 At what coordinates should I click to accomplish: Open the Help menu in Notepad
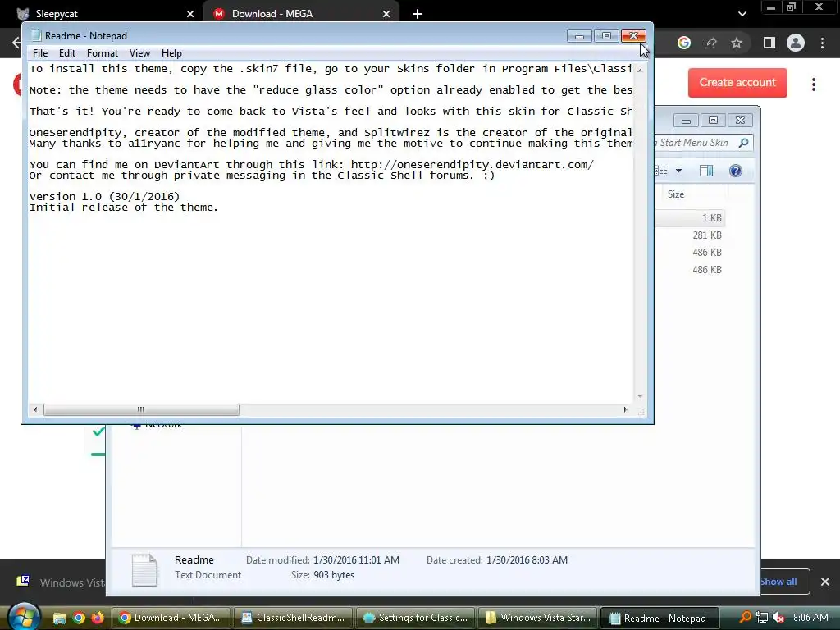click(172, 53)
